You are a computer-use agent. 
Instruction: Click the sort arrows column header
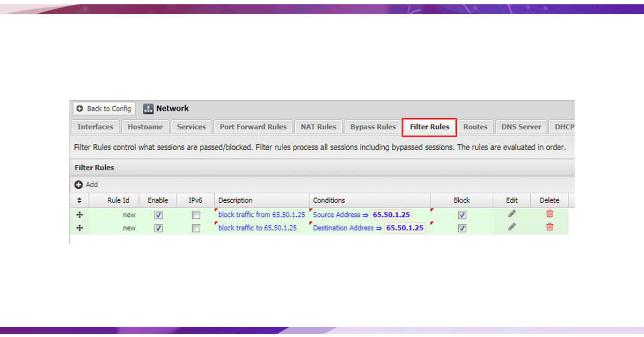click(x=79, y=200)
